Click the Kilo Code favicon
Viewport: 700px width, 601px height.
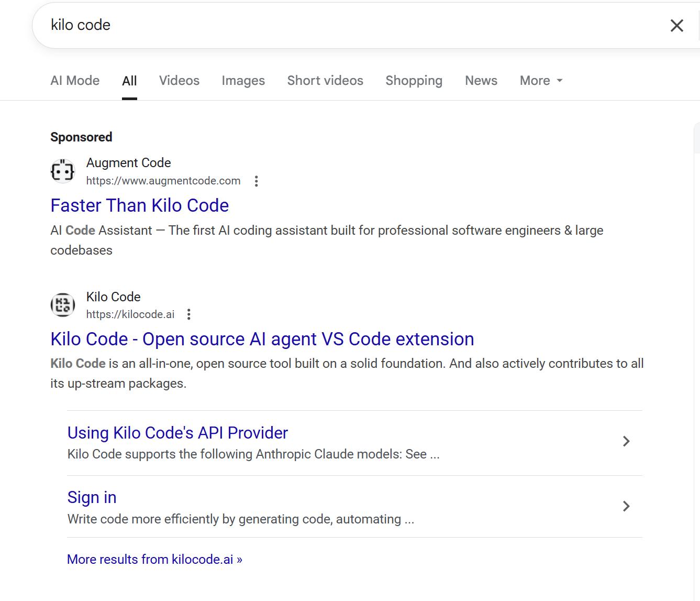63,305
